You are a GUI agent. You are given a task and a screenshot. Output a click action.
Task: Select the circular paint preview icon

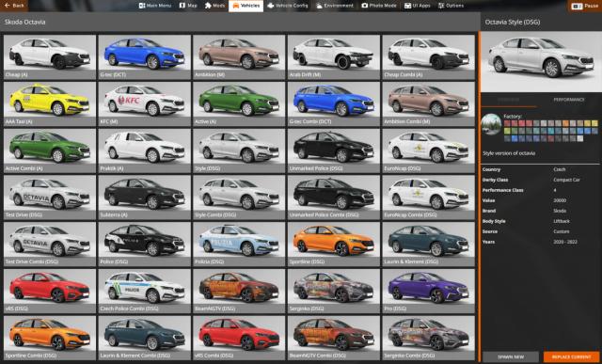click(x=491, y=124)
